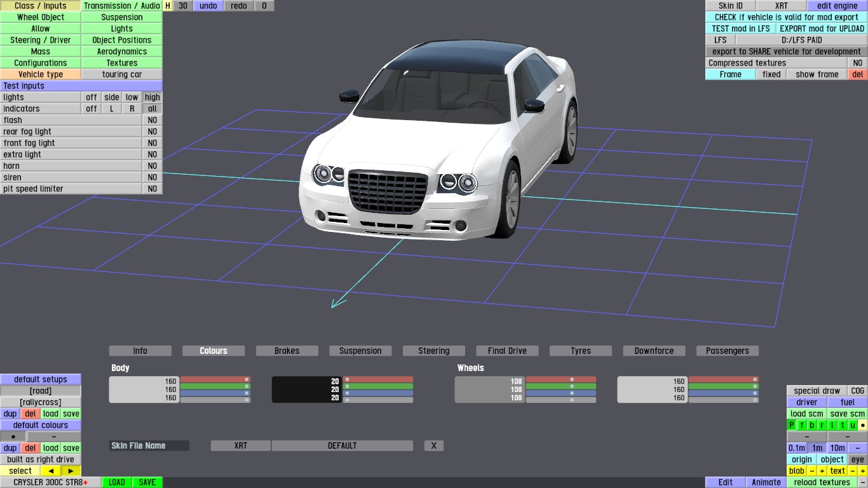
Task: Open the Wheel Object menu
Action: (x=41, y=17)
